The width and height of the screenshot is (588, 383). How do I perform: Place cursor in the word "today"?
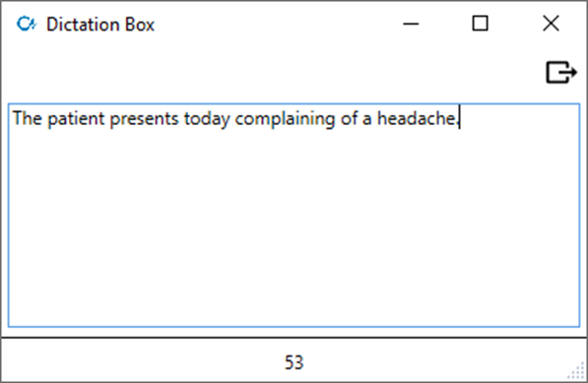[207, 119]
